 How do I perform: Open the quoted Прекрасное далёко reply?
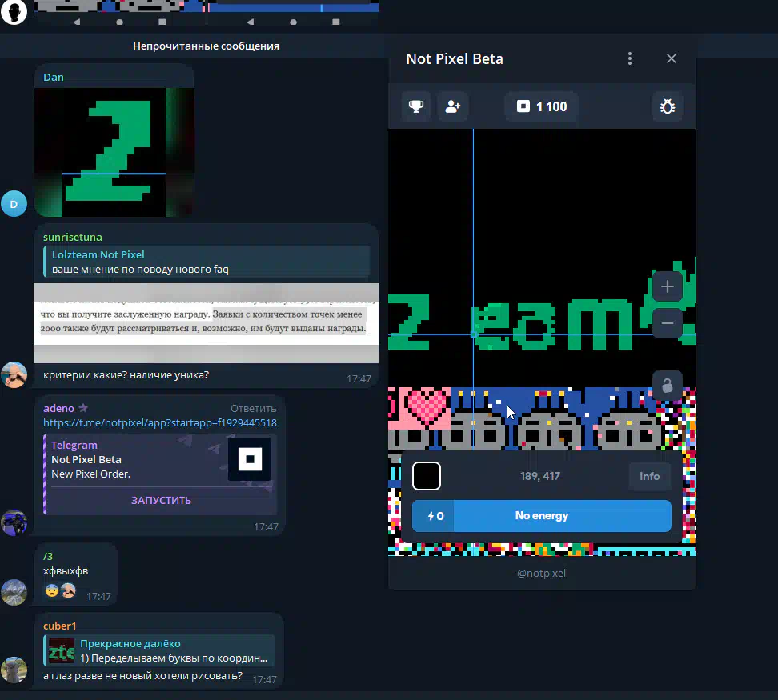159,651
